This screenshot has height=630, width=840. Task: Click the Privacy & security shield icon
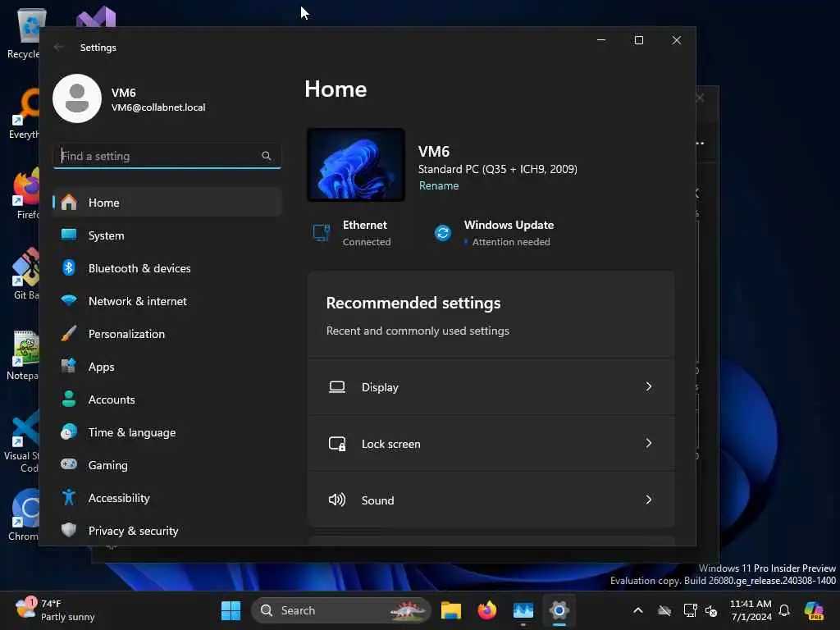click(69, 531)
